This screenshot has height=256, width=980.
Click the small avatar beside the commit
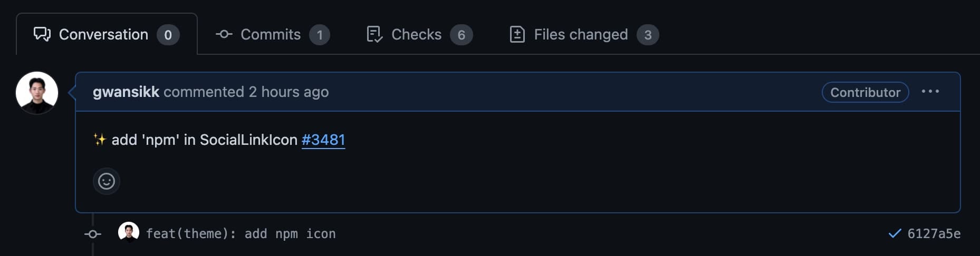click(129, 233)
